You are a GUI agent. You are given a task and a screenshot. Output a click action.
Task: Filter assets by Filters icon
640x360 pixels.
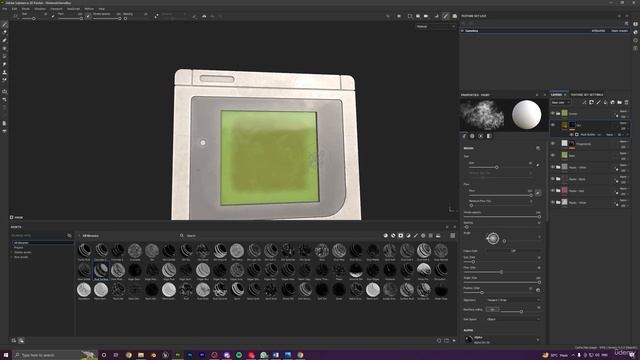pyautogui.click(x=408, y=236)
